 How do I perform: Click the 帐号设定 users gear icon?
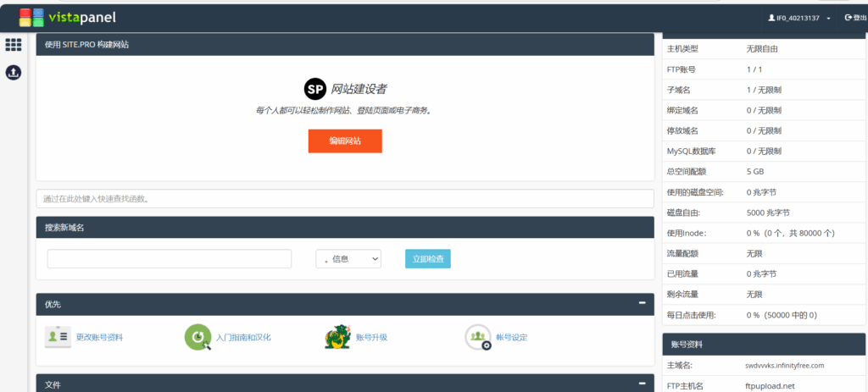point(477,337)
